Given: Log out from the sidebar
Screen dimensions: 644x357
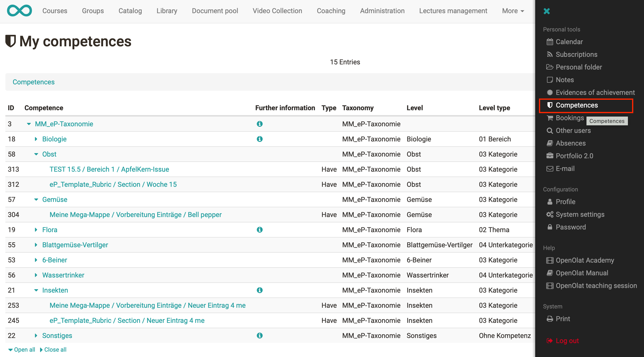Looking at the screenshot, I should [567, 340].
